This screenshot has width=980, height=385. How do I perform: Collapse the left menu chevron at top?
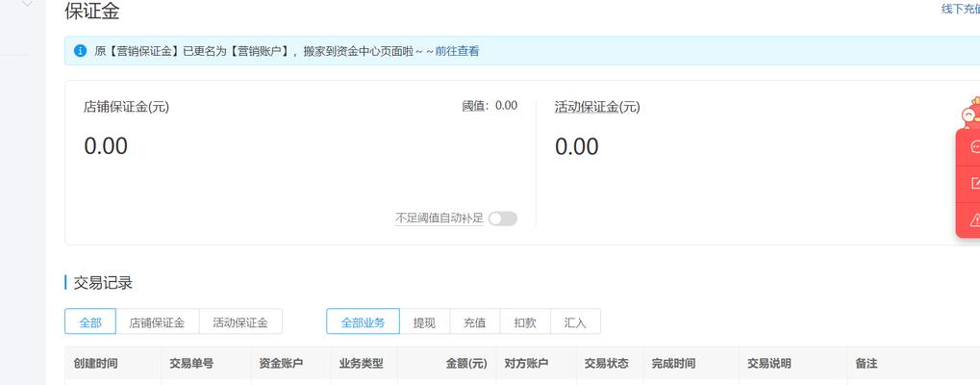[27, 3]
